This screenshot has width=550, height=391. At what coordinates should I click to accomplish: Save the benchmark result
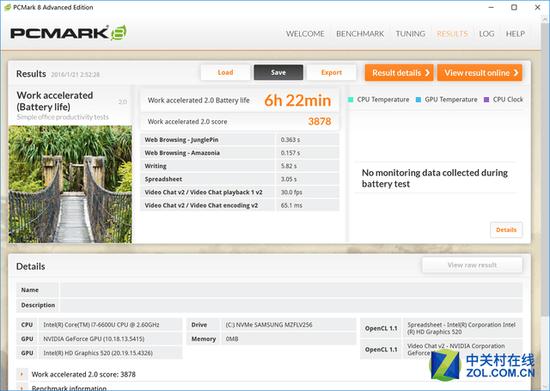point(279,72)
